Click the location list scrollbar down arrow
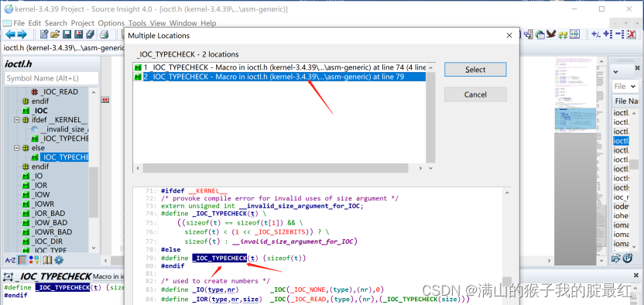The width and height of the screenshot is (644, 305). (430, 168)
